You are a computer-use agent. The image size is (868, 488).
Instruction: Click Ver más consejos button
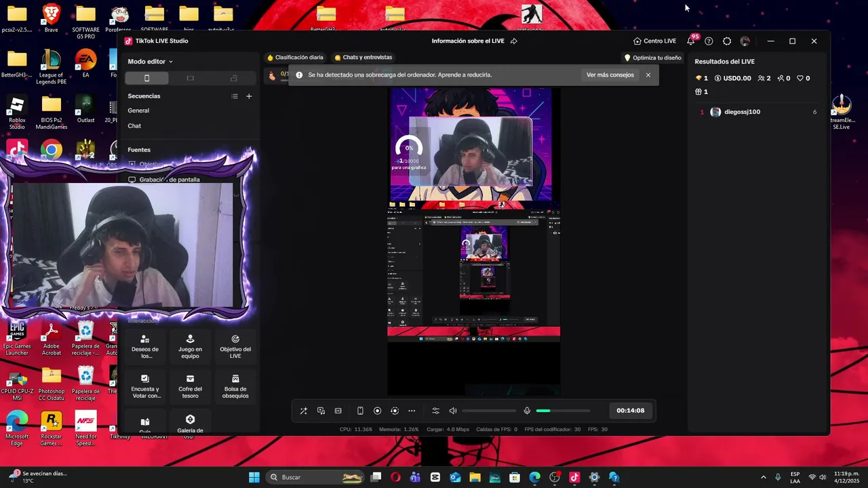click(x=610, y=75)
